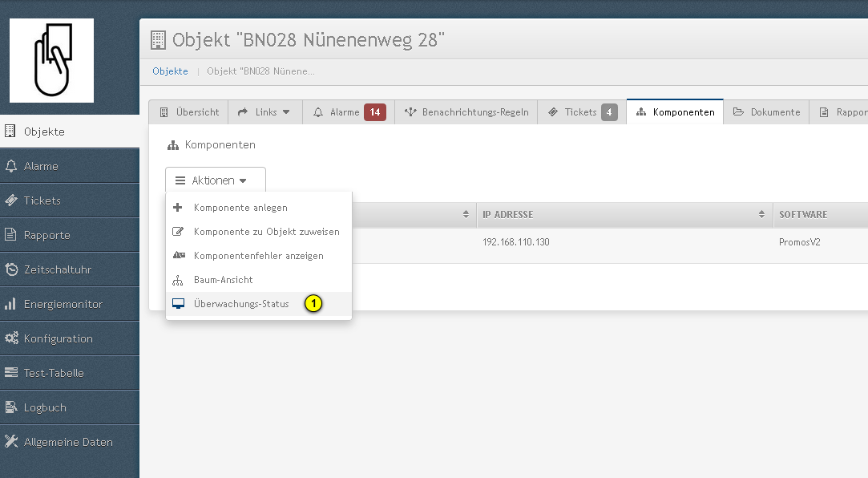
Task: Open Alarme in the sidebar
Action: (x=70, y=165)
